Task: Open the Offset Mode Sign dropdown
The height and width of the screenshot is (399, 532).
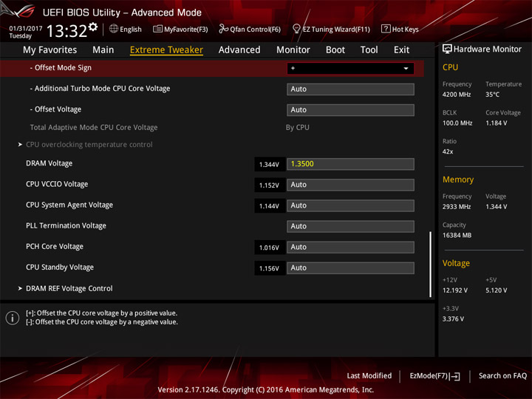Action: (350, 68)
